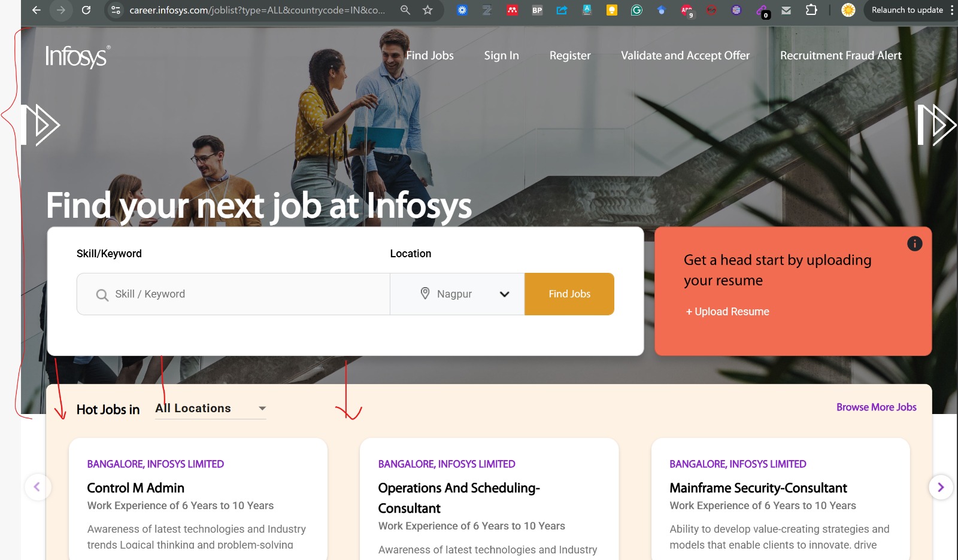Open the ABP ad blocker extension
This screenshot has width=958, height=560.
pyautogui.click(x=687, y=11)
